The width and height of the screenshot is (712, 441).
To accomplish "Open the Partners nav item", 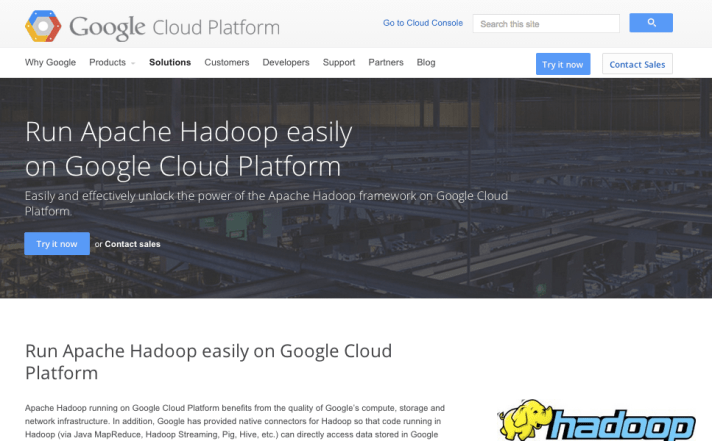I will (x=386, y=62).
